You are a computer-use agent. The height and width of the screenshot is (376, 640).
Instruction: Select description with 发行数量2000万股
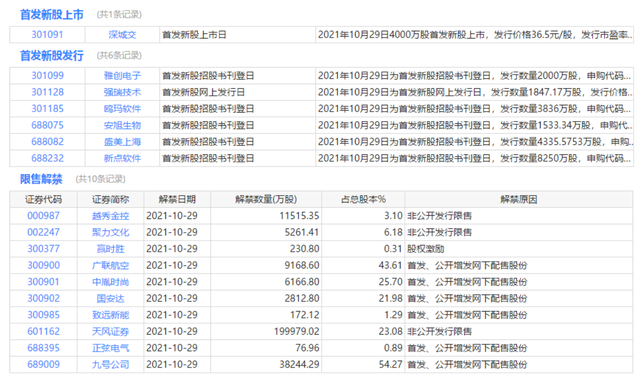[x=475, y=76]
